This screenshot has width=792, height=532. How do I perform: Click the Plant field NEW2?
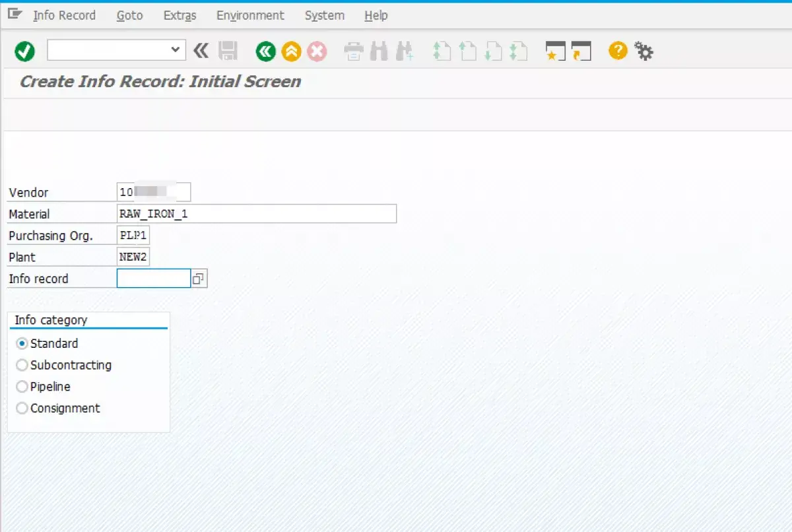pyautogui.click(x=133, y=257)
